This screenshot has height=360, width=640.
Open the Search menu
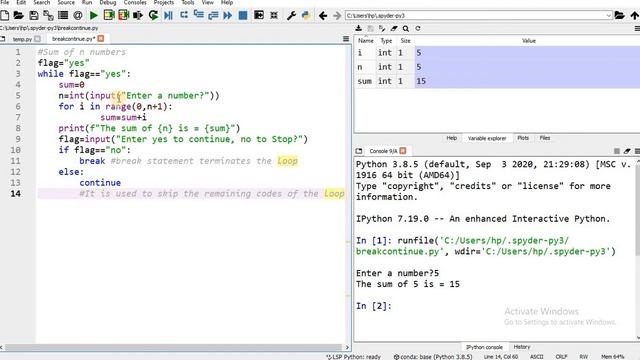(41, 2)
